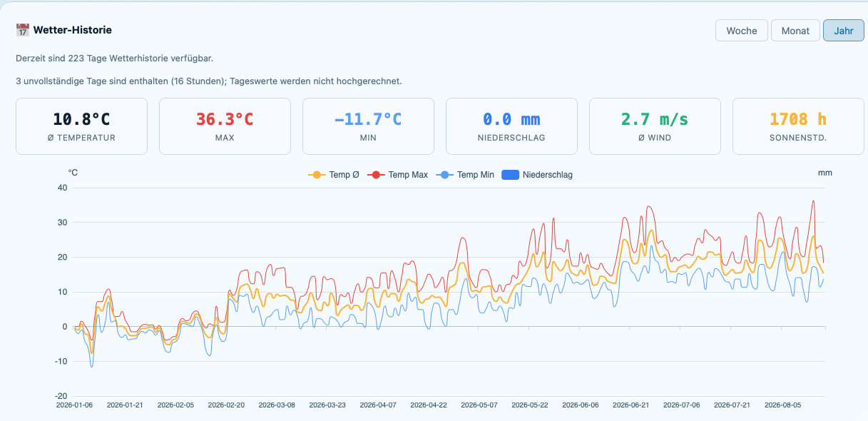This screenshot has height=421, width=868.
Task: Click the Ø Wind 2.7 m/s card
Action: point(655,126)
